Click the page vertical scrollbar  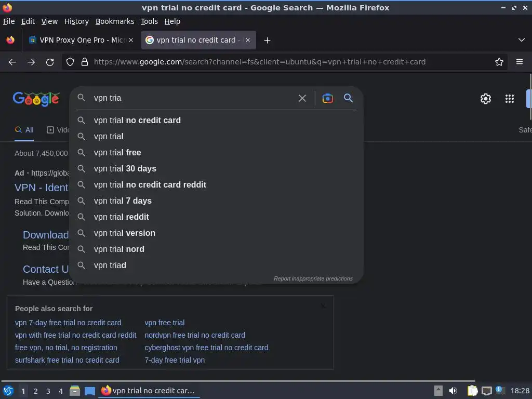click(530, 97)
